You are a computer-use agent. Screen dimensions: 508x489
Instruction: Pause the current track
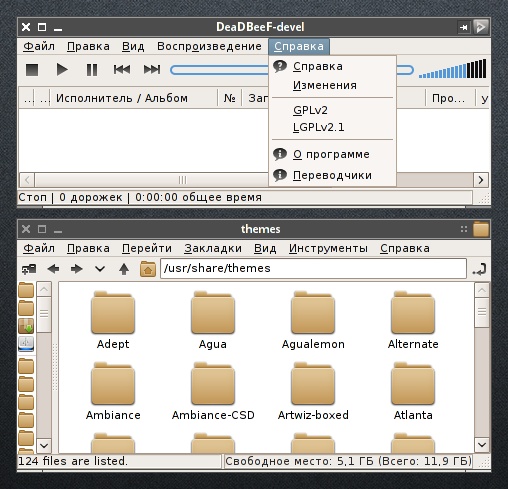click(92, 70)
